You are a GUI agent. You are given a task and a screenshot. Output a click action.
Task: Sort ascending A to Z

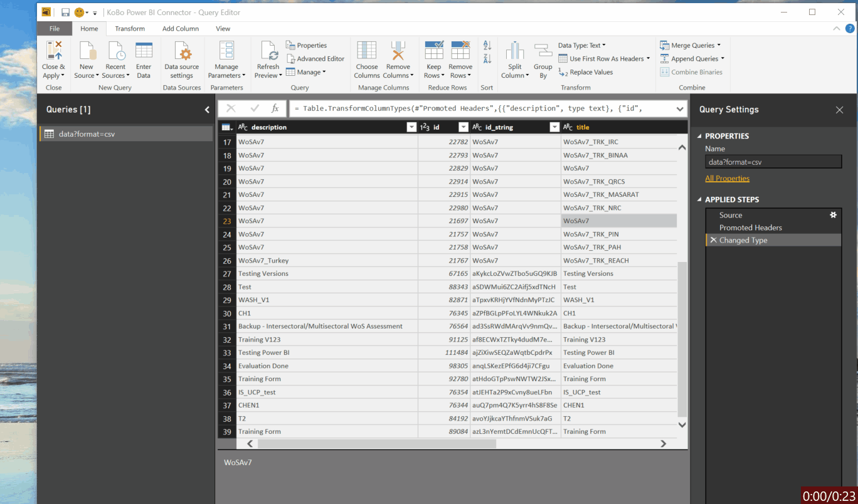coord(487,45)
